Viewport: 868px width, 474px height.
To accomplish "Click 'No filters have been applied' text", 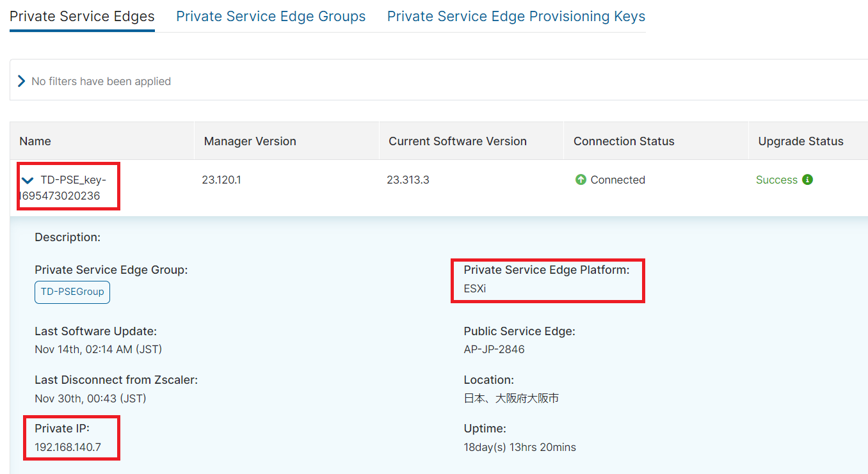I will tap(101, 81).
